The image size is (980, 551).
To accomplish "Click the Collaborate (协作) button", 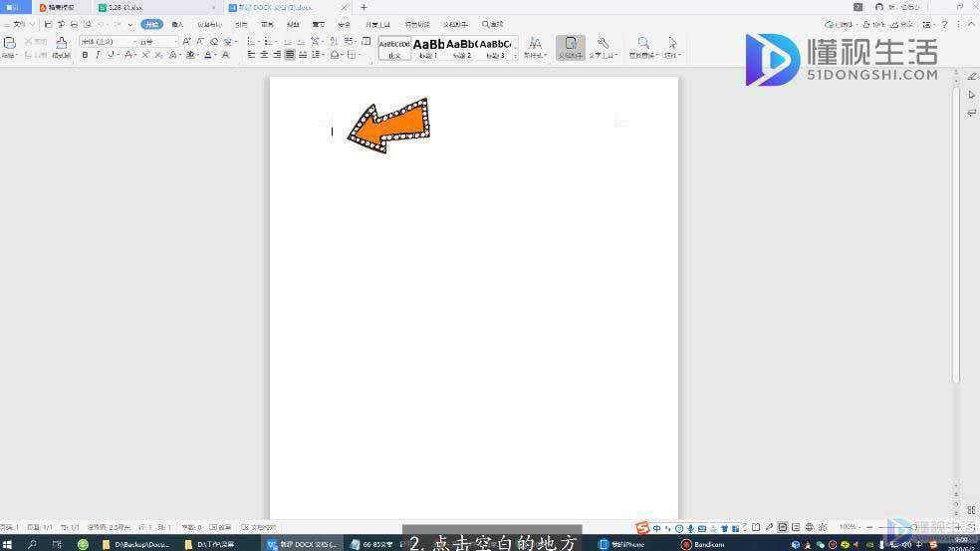I will 874,24.
